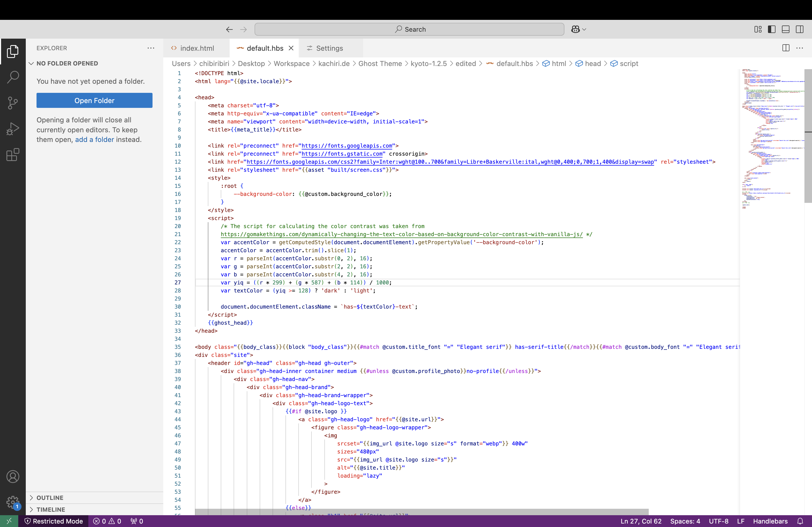The height and width of the screenshot is (527, 812).
Task: Open the Extensions view
Action: coord(13,155)
